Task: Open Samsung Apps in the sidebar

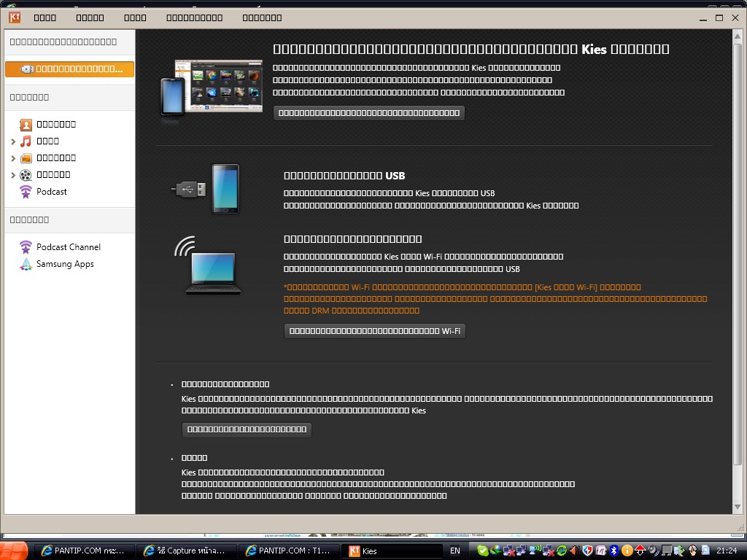Action: tap(57, 264)
